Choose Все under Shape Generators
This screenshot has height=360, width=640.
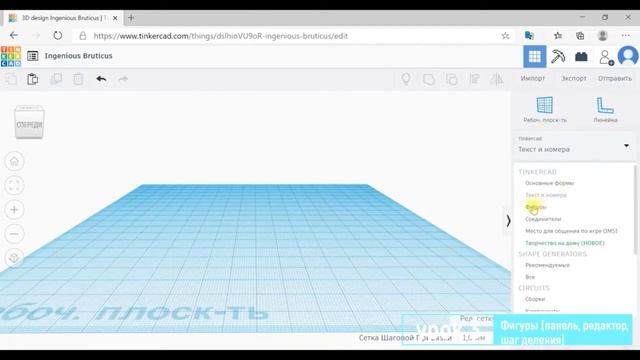pos(530,277)
